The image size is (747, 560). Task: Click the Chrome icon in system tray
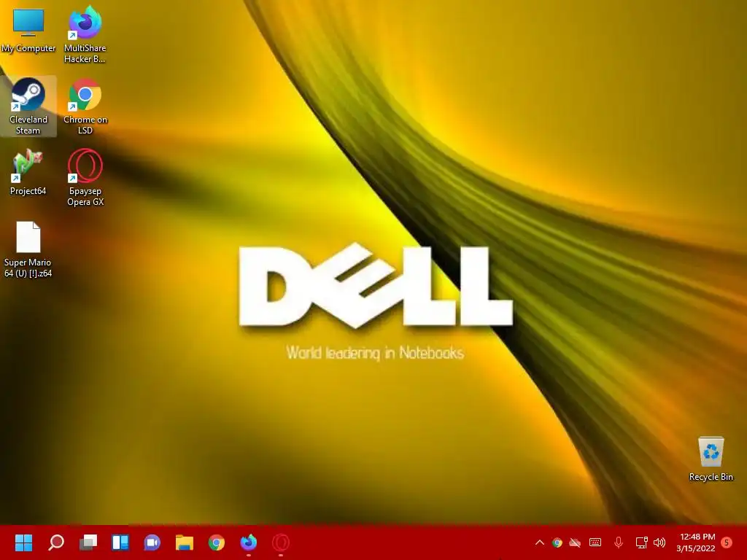click(x=557, y=542)
